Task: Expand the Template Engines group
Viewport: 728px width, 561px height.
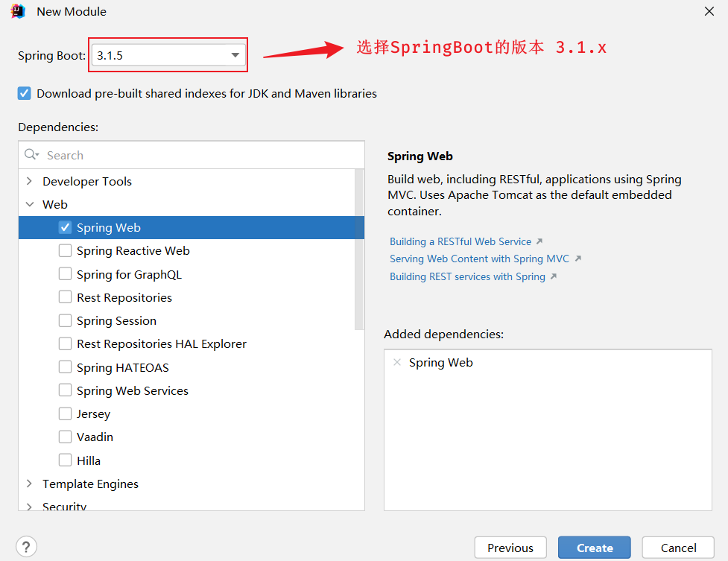Action: click(29, 484)
